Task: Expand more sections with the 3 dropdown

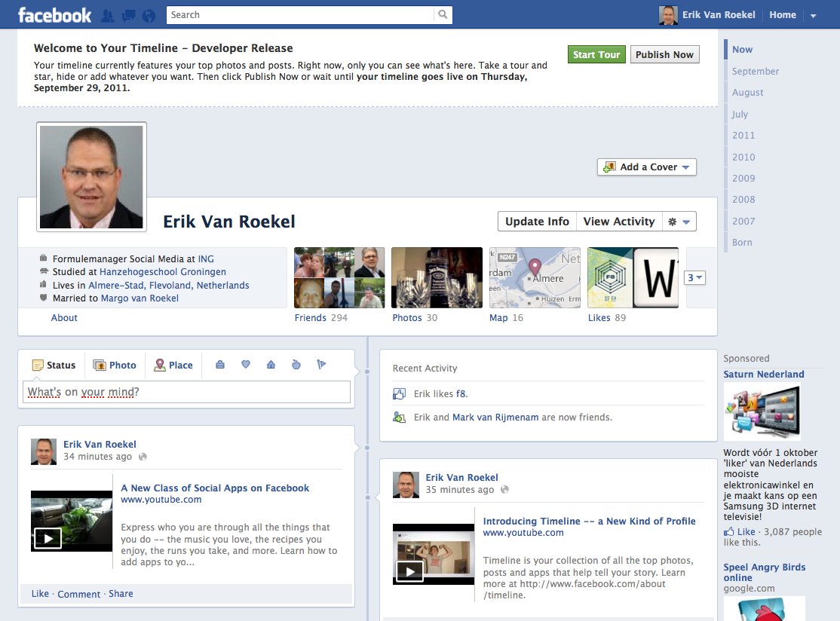Action: click(x=694, y=278)
